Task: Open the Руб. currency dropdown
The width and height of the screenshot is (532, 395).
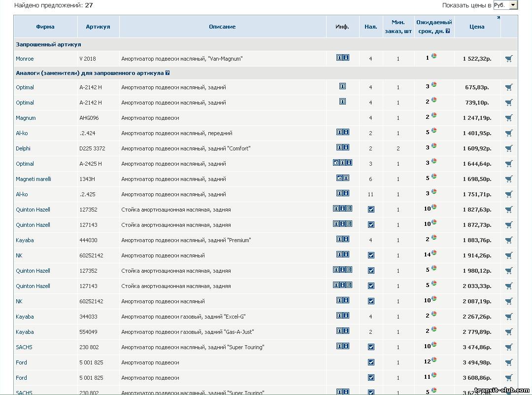Action: pos(505,5)
